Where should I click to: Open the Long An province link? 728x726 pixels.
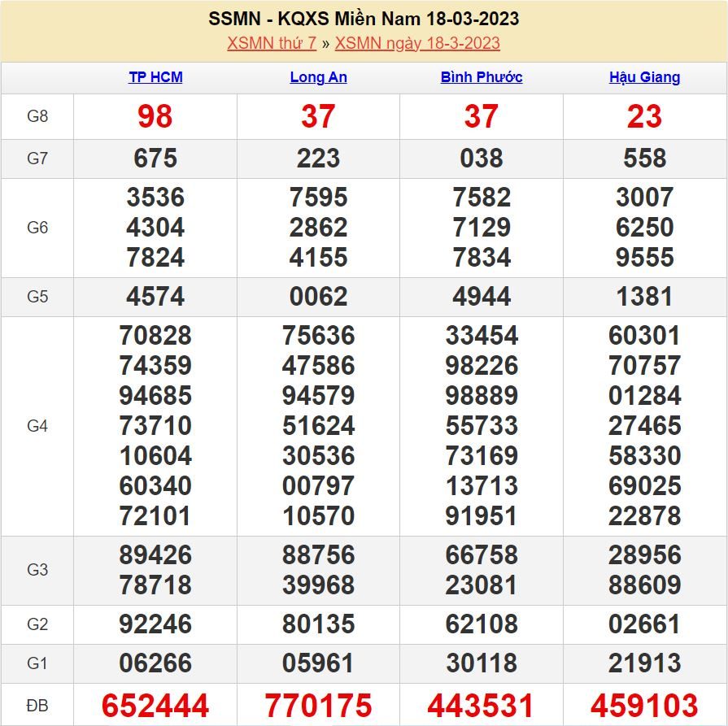(x=319, y=77)
